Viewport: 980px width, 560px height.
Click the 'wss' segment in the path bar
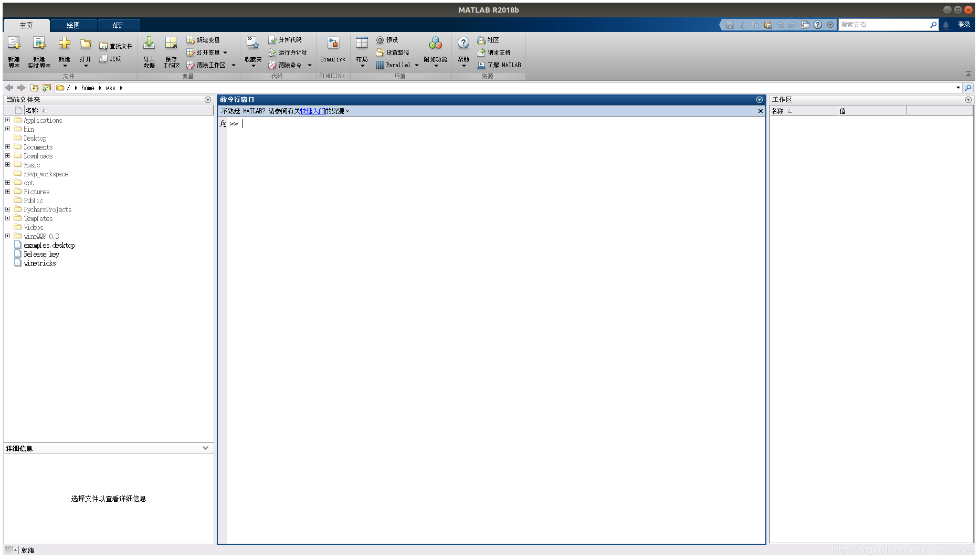[x=110, y=88]
